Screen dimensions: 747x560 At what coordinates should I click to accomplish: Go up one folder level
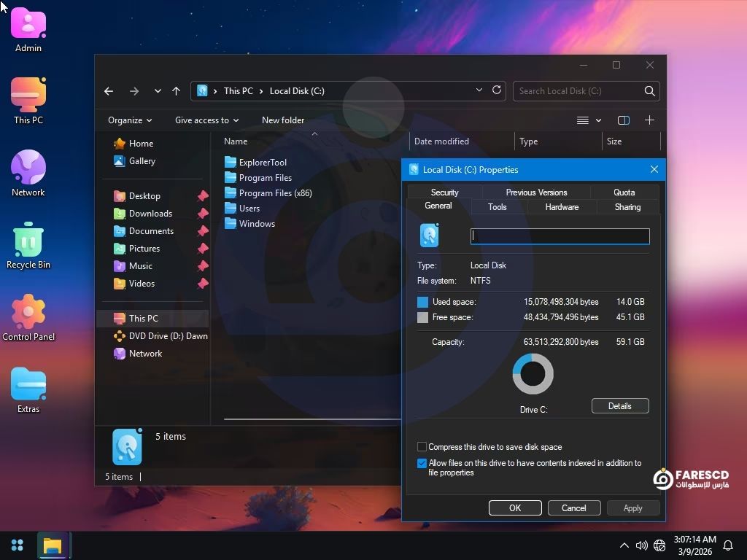pyautogui.click(x=176, y=91)
